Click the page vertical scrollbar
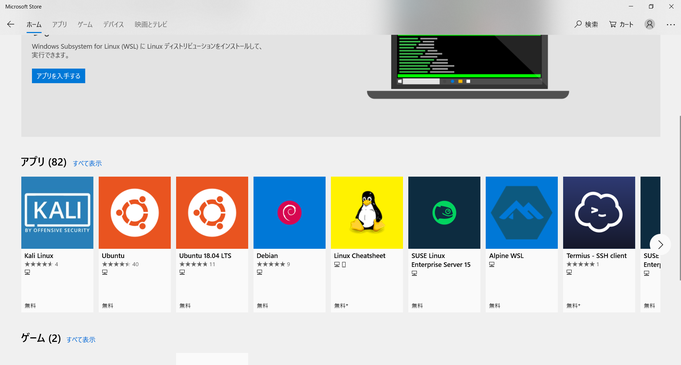681x365 pixels. (x=679, y=198)
